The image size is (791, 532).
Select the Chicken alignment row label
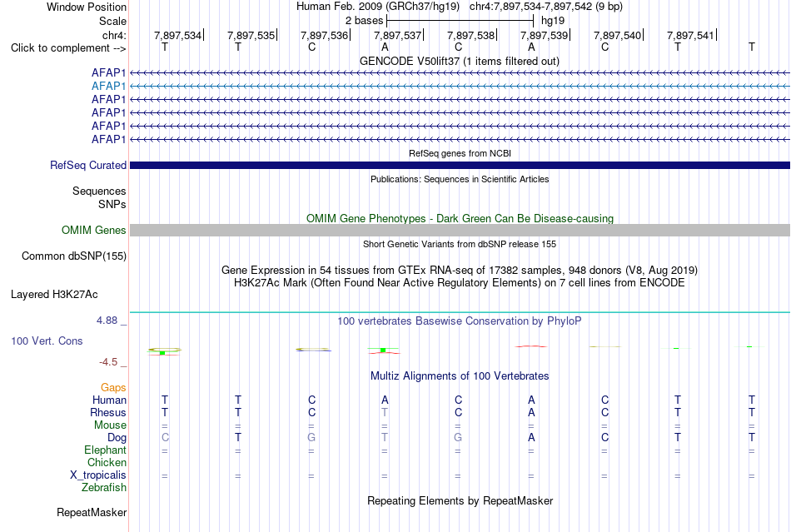tap(107, 462)
